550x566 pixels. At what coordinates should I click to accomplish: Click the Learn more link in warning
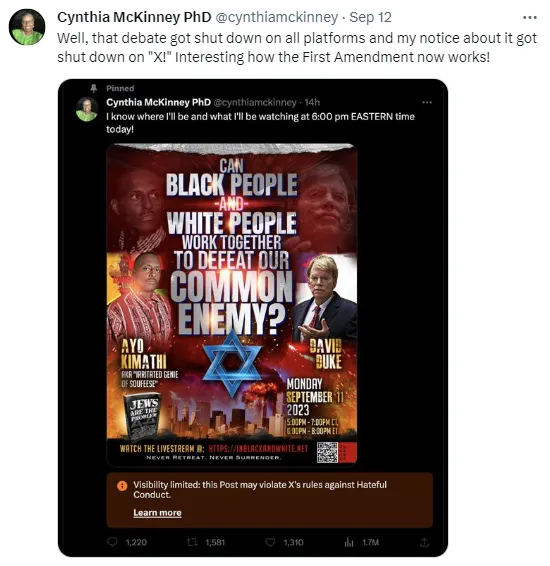157,513
